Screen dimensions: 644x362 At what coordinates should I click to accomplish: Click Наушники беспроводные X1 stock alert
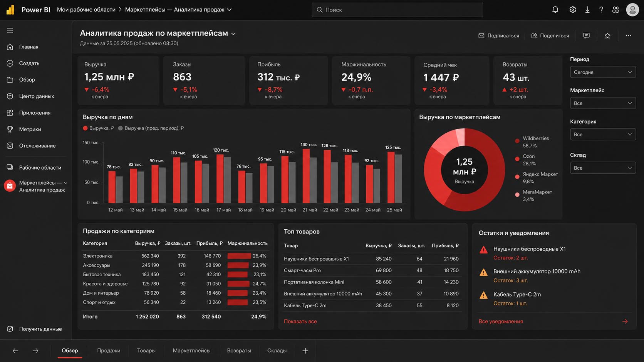(554, 253)
